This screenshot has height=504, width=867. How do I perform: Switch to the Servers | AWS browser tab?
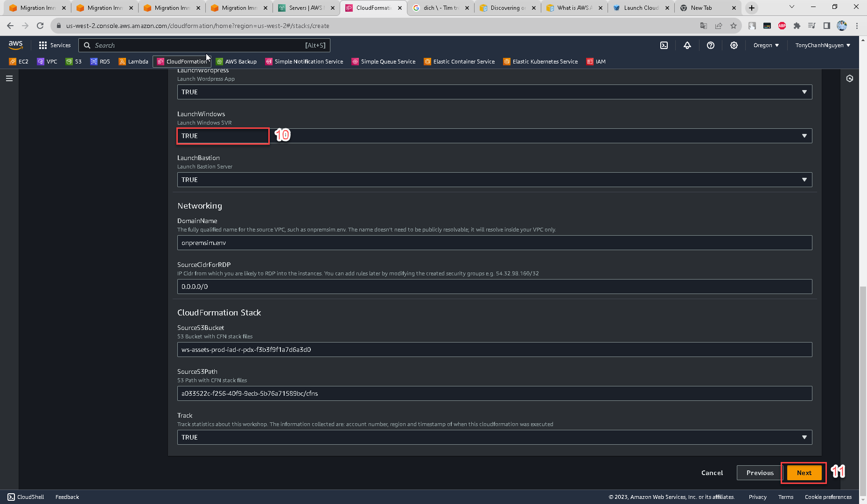click(x=307, y=8)
